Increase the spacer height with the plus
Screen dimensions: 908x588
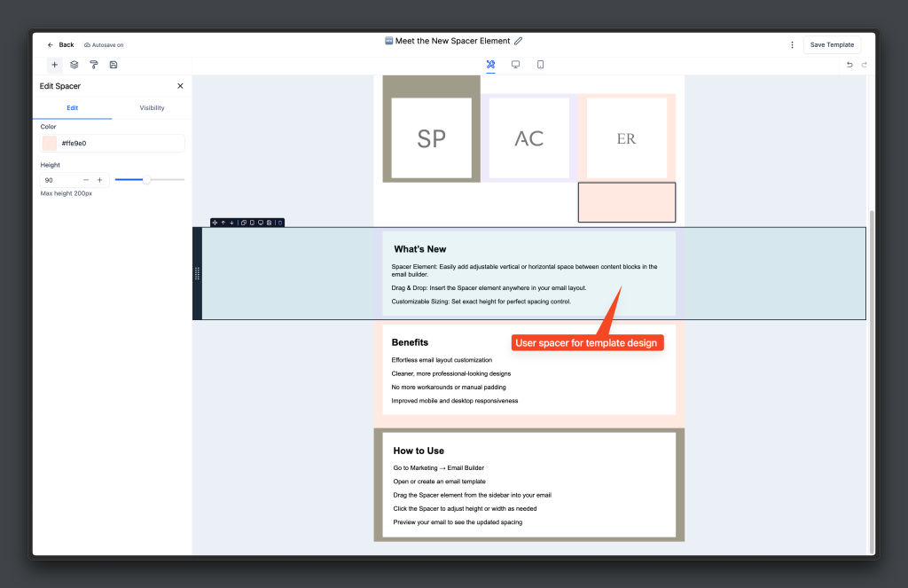pyautogui.click(x=99, y=180)
